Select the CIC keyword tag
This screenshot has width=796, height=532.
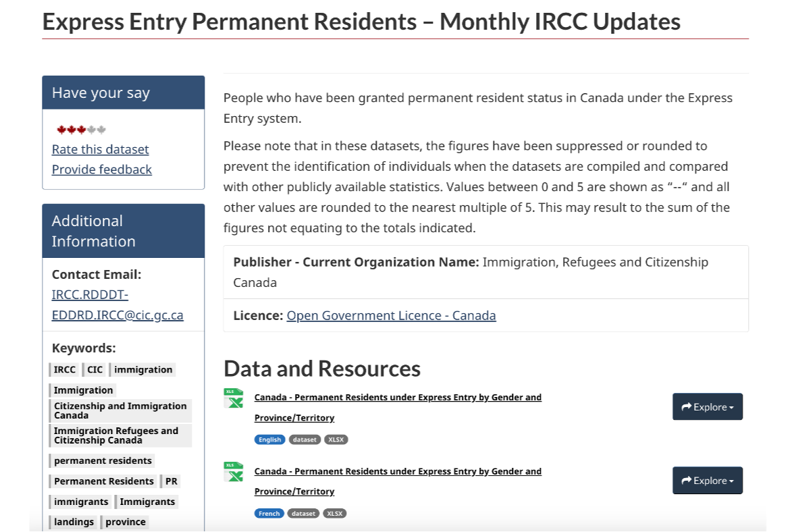point(95,369)
